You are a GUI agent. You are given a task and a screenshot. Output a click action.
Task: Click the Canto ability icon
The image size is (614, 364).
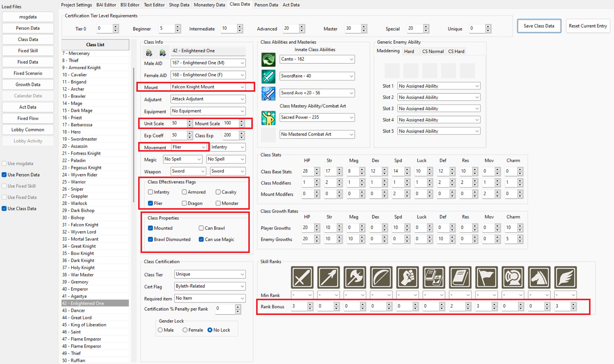[268, 59]
